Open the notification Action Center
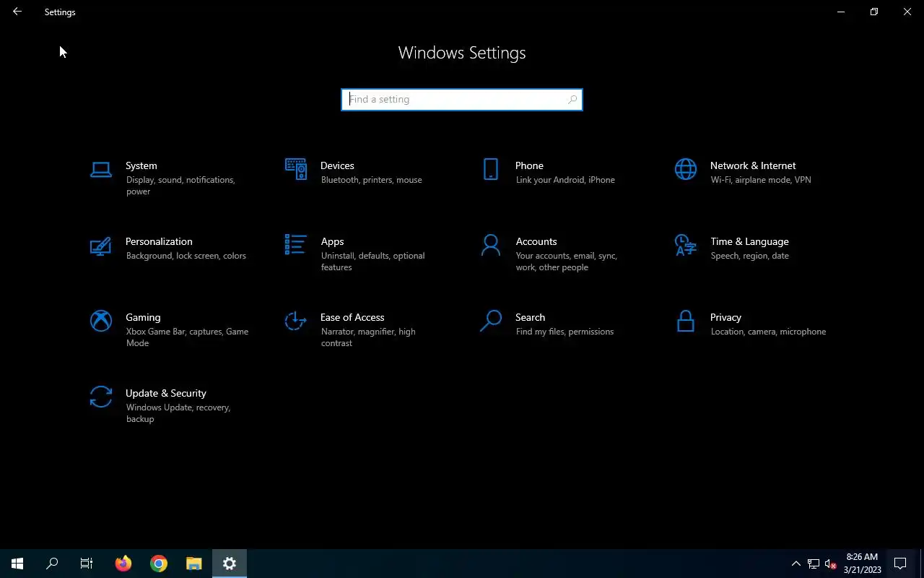 pyautogui.click(x=900, y=564)
